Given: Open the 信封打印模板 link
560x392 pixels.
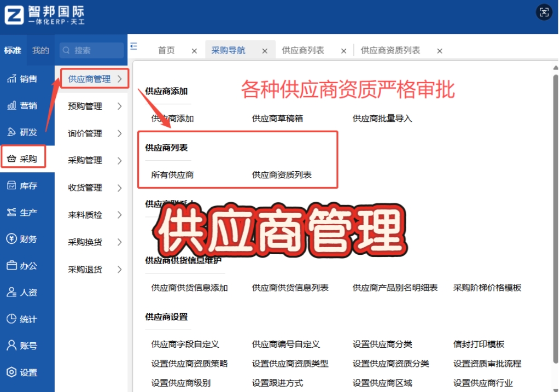Looking at the screenshot, I should [479, 344].
